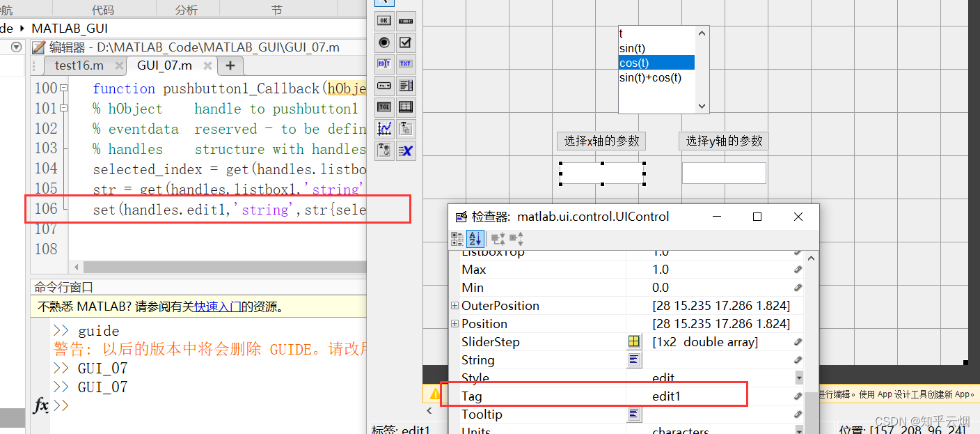
Task: Pick the Static Text (TXT) tool
Action: 406,62
